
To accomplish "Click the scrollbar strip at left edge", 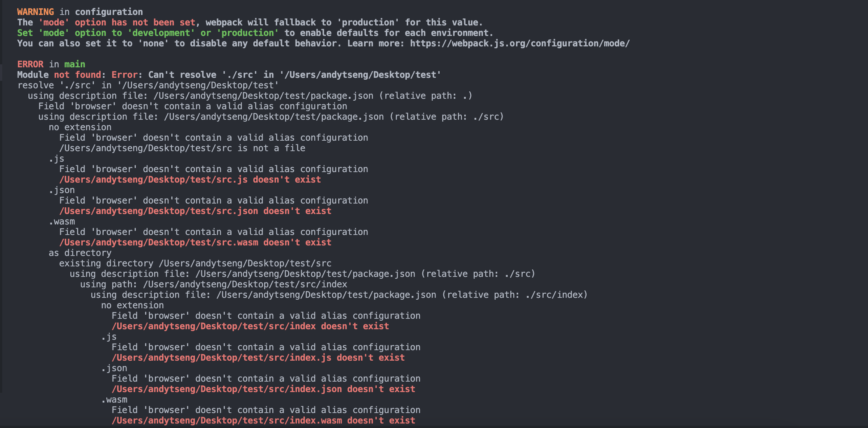I will pos(1,196).
